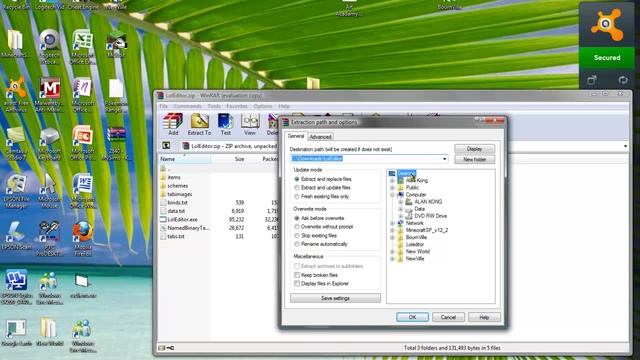Open the WinRAR archive icon on the desktop
Image resolution: width=640 pixels, height=360 pixels.
point(116,142)
